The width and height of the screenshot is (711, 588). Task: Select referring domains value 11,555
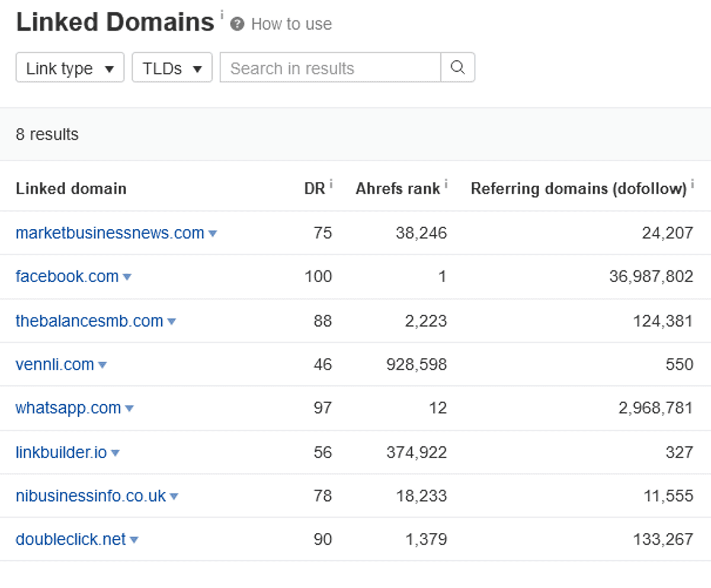(x=668, y=496)
